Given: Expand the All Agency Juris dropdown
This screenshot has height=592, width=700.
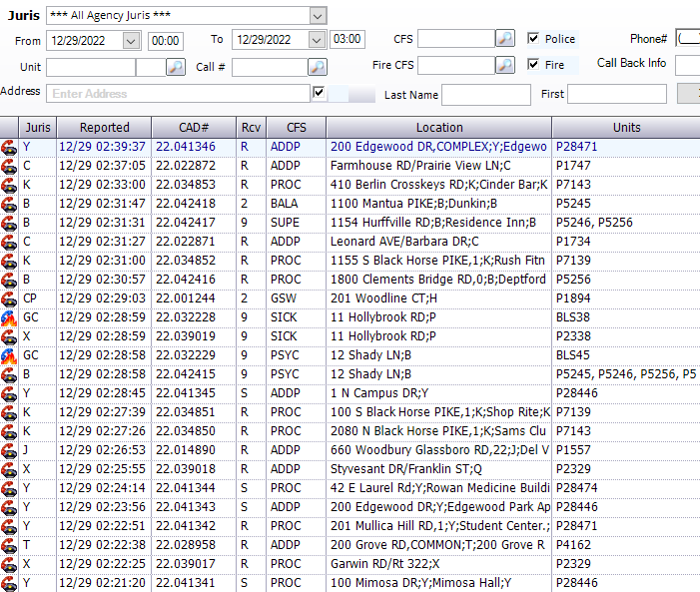Looking at the screenshot, I should (x=318, y=16).
